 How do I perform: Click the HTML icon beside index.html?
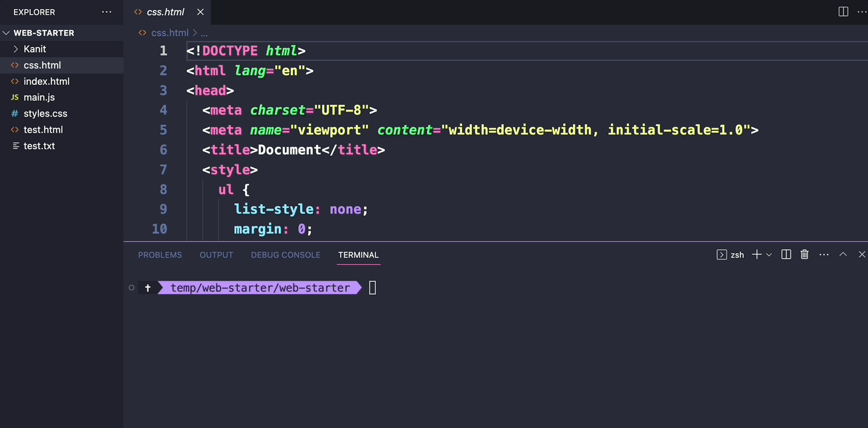click(15, 81)
